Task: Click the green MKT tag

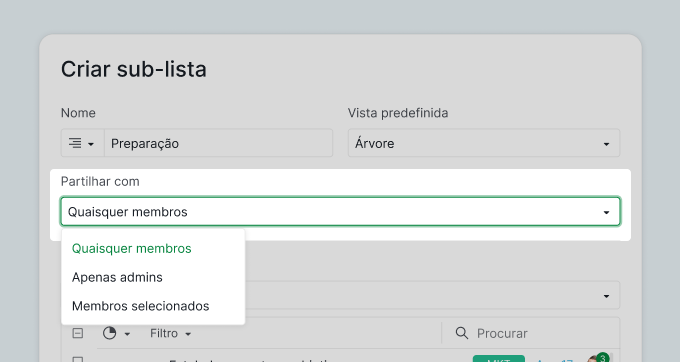Action: (x=499, y=359)
